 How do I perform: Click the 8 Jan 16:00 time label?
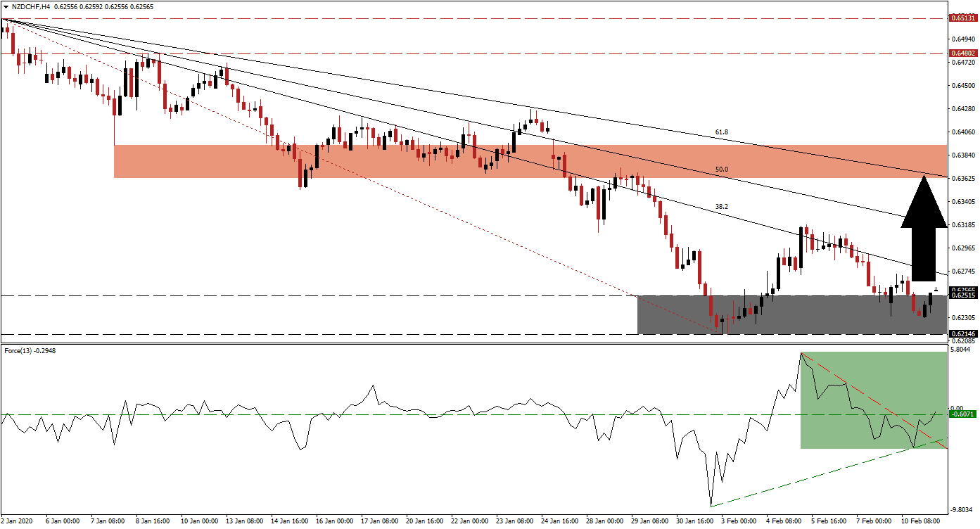coord(154,521)
